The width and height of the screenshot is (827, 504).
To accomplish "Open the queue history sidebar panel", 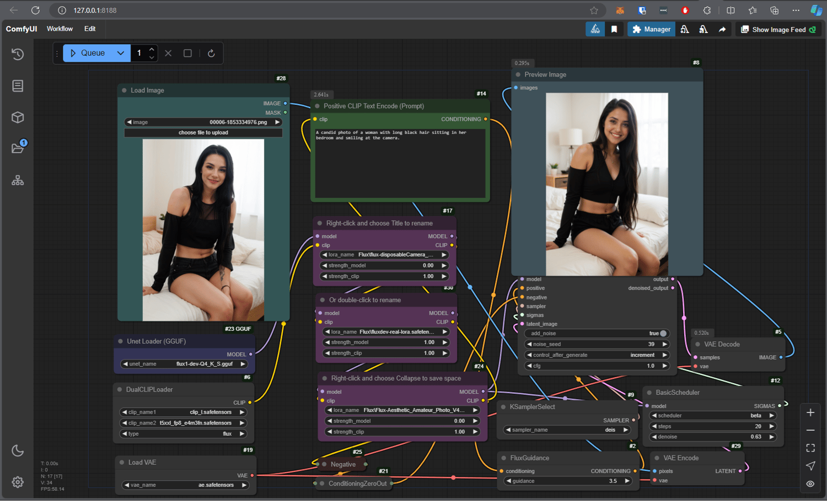I will [x=18, y=54].
